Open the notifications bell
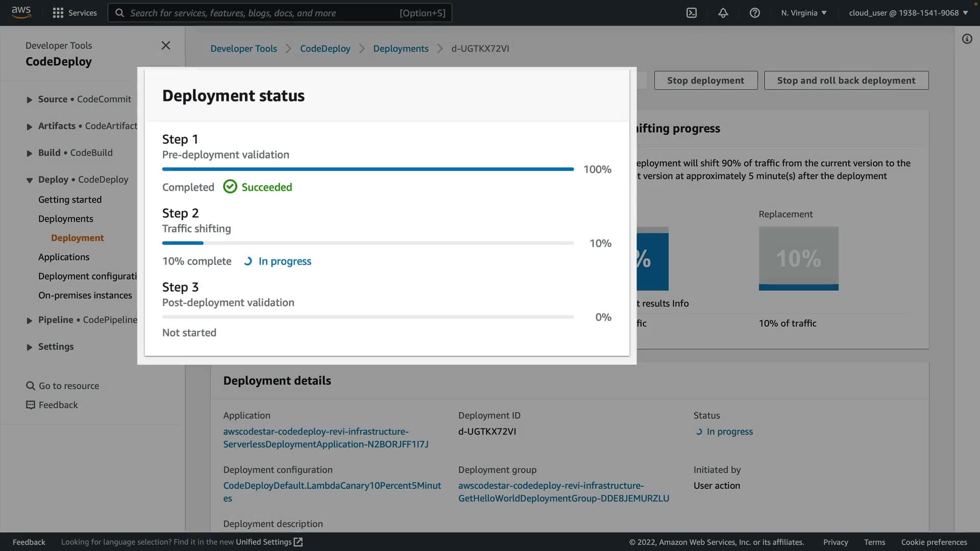This screenshot has width=980, height=551. 723,13
